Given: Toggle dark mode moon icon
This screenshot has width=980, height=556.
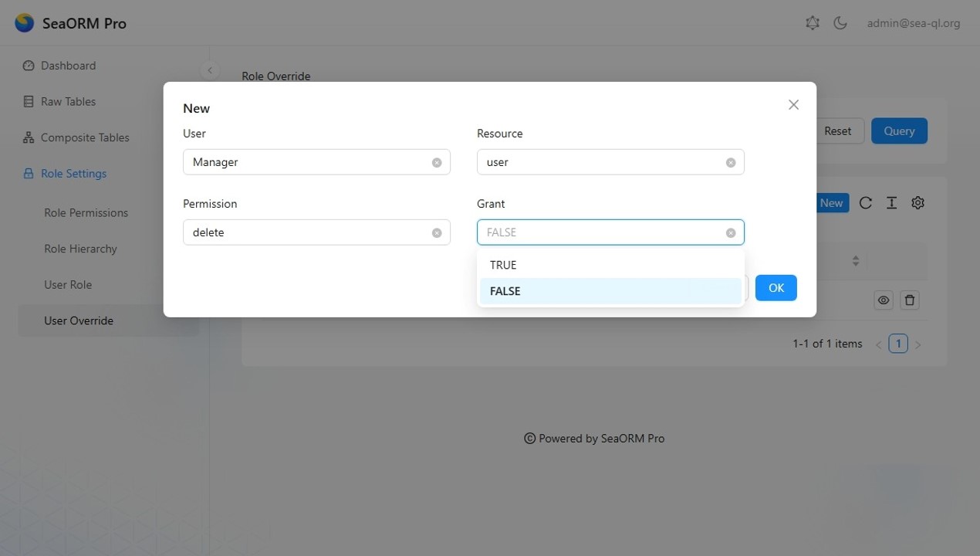Looking at the screenshot, I should 840,23.
